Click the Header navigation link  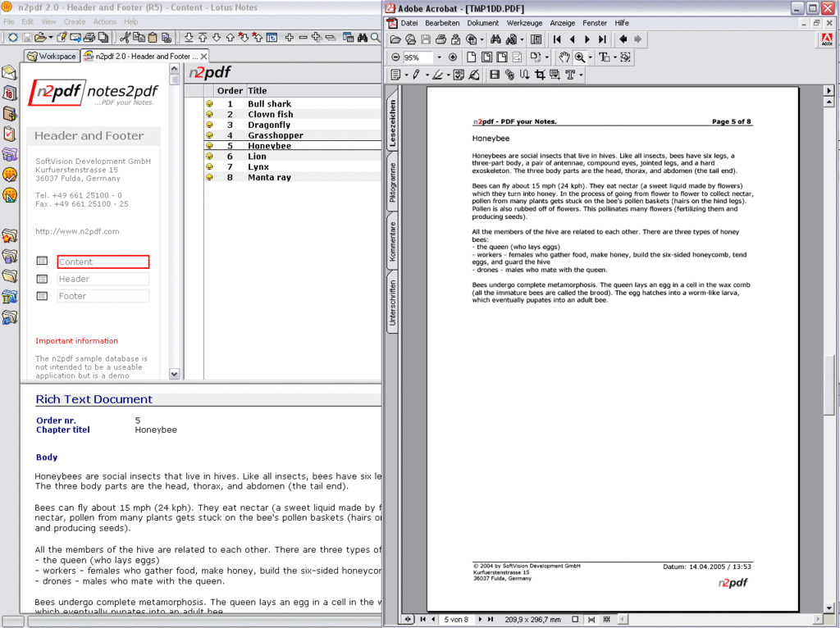pyautogui.click(x=103, y=279)
